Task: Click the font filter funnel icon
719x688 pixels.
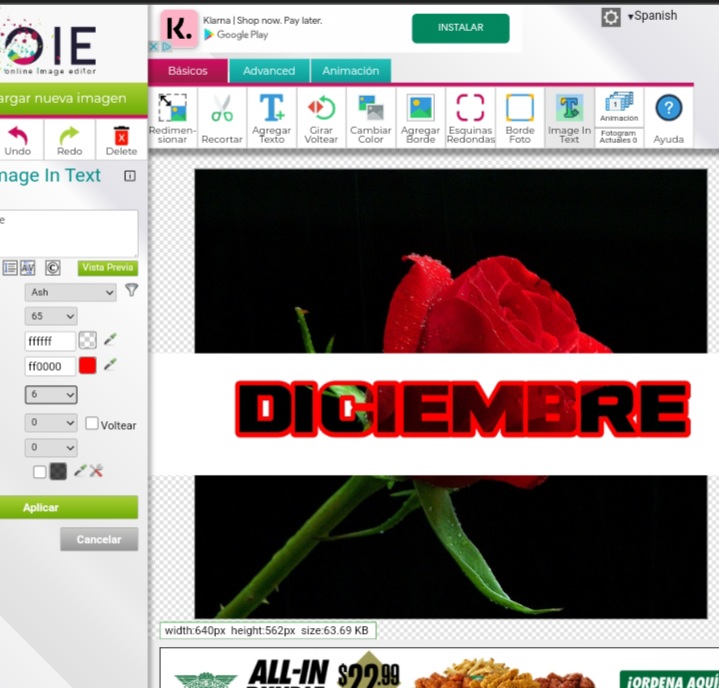Action: click(x=131, y=291)
